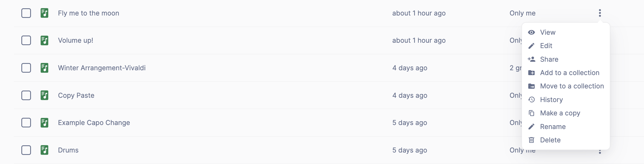Click the duplicate icon beside Make a copy
Screen dimensions: 644x164
coord(531,113)
